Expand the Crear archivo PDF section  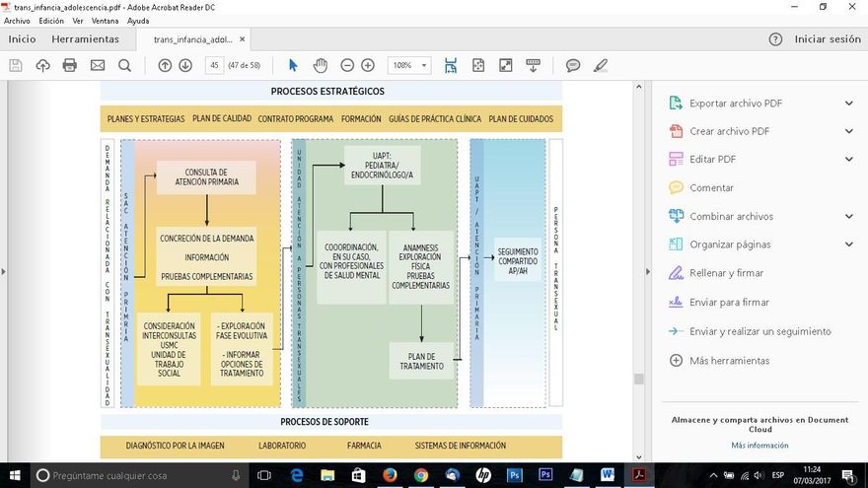click(x=848, y=131)
